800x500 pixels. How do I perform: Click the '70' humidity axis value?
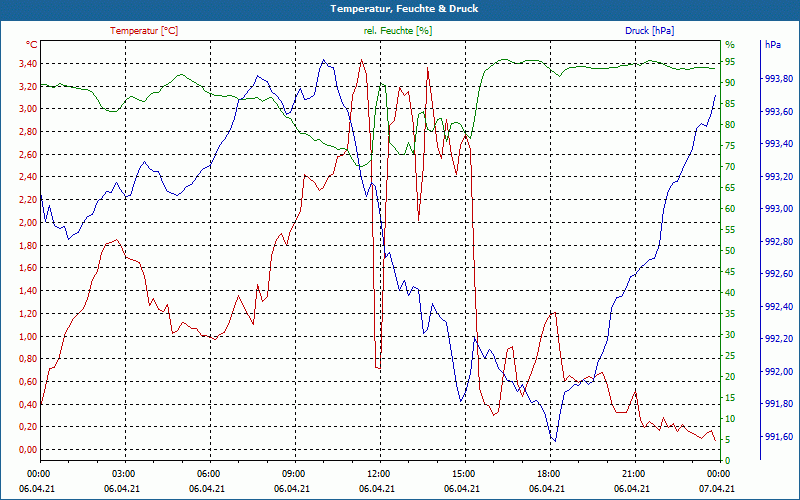[730, 166]
